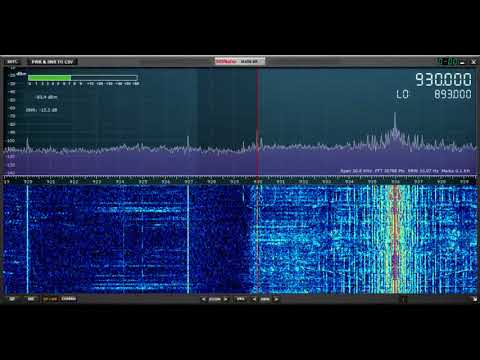This screenshot has height=360, width=480.
Task: Click the frequency scale ruler above the waterfall
Action: 240,182
